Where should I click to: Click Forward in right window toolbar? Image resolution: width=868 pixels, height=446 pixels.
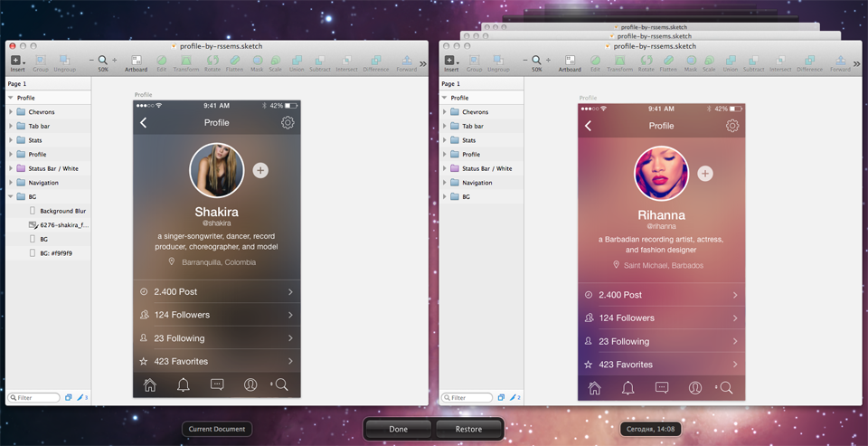pos(840,63)
